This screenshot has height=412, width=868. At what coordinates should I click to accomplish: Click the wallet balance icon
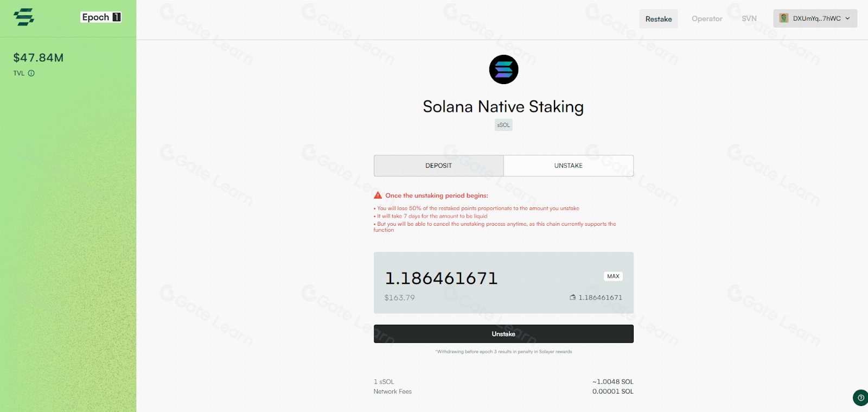tap(572, 297)
